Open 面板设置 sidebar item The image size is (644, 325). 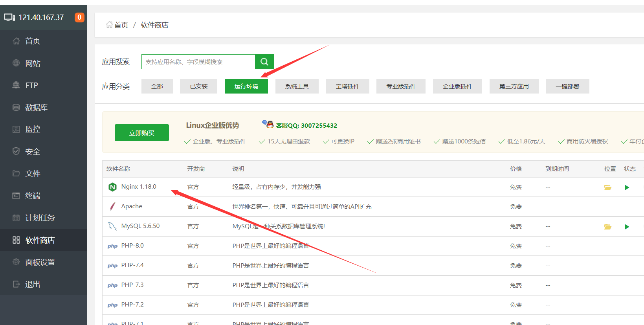(x=44, y=262)
